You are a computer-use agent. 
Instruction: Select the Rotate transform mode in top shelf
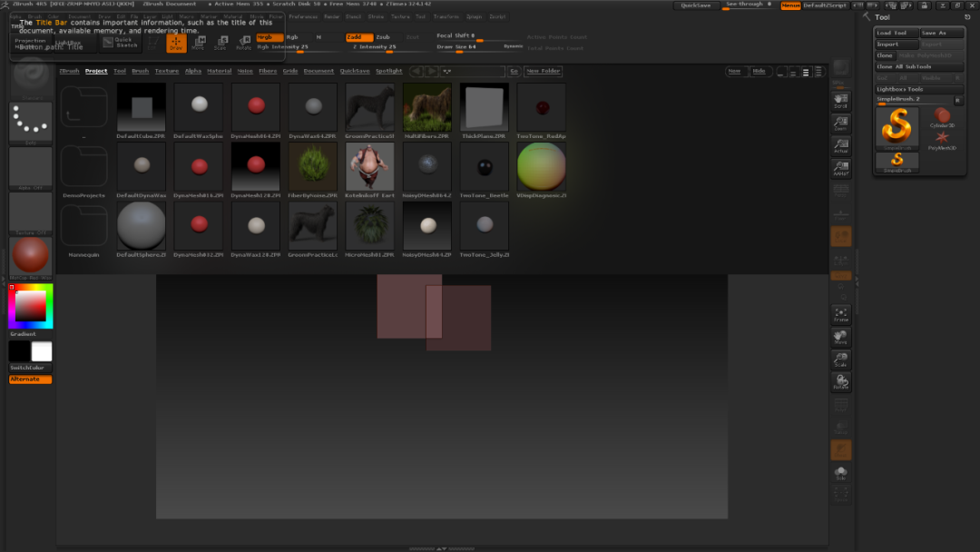[244, 43]
